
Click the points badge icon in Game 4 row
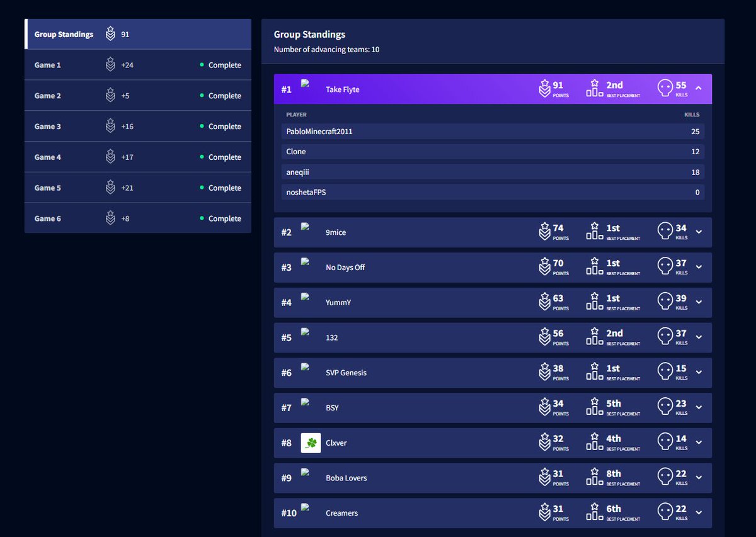coord(110,157)
